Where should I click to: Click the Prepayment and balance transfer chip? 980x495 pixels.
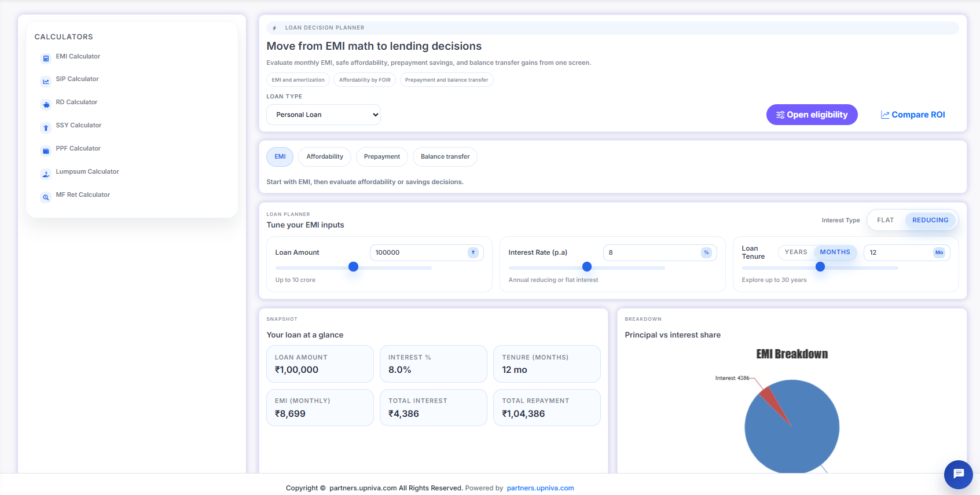coord(446,80)
